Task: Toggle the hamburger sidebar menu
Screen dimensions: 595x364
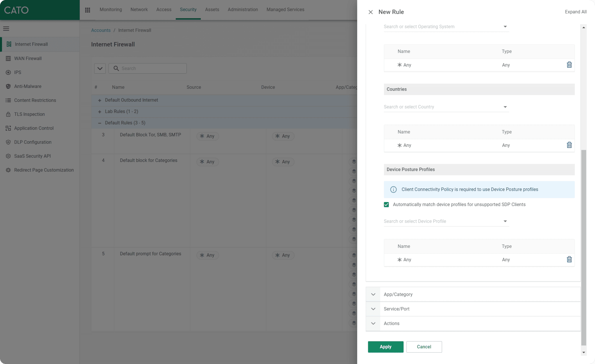Action: (6, 28)
